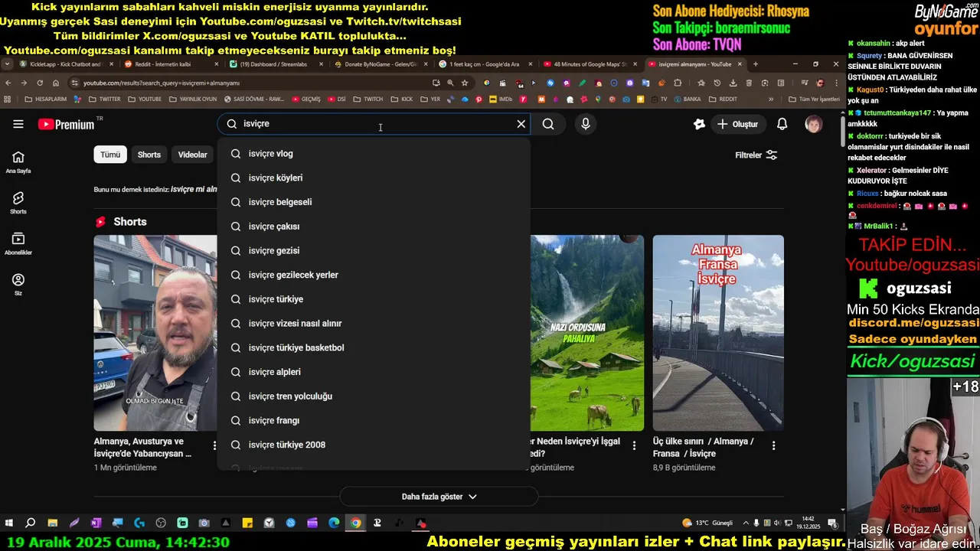980x551 pixels.
Task: Clear the search box with the X
Action: tap(521, 124)
